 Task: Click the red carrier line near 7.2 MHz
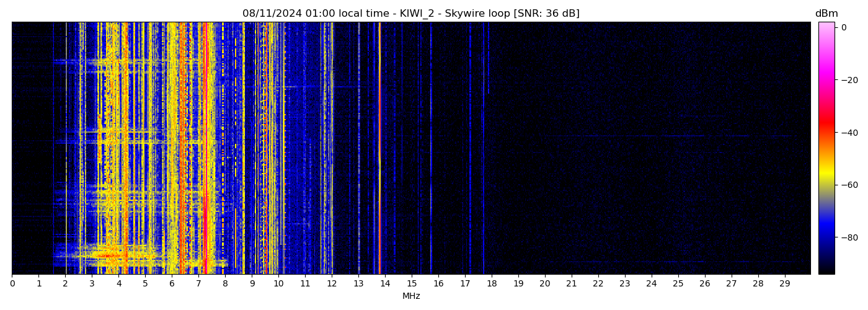(205, 149)
